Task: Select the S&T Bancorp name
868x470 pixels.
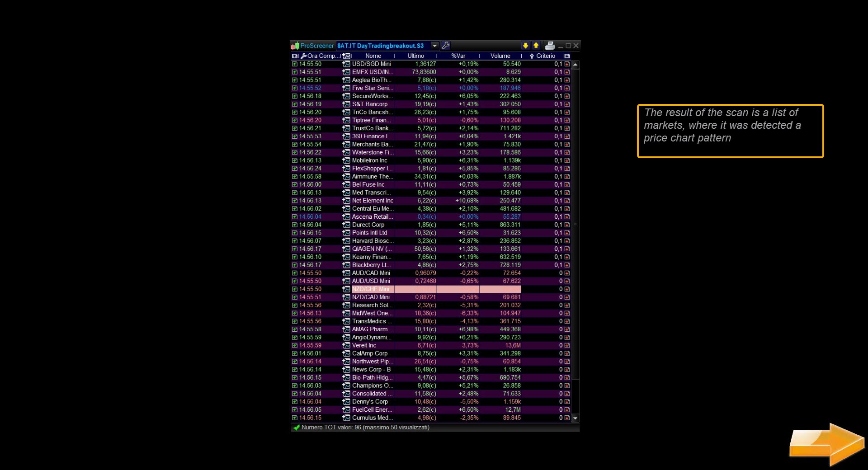Action: [x=373, y=104]
